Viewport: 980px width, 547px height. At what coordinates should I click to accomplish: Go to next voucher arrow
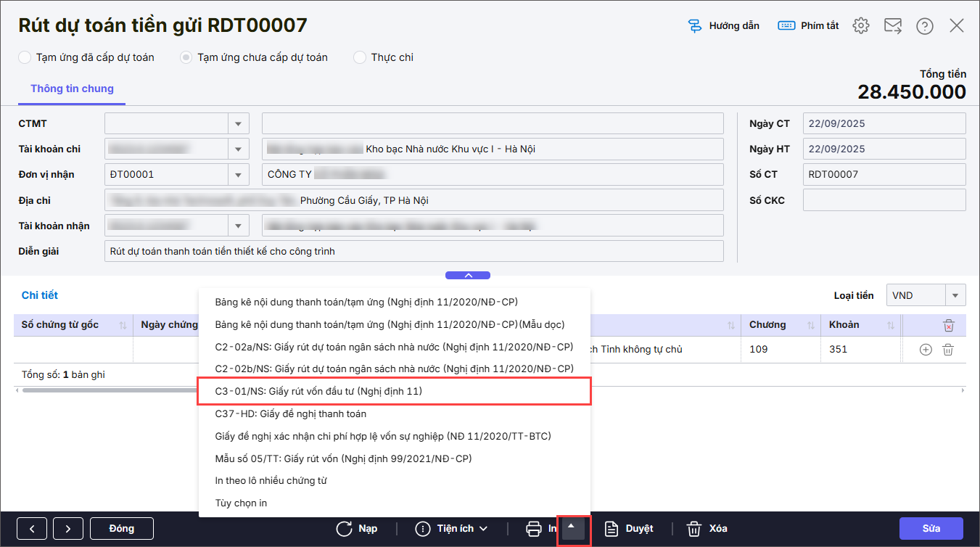pos(67,529)
